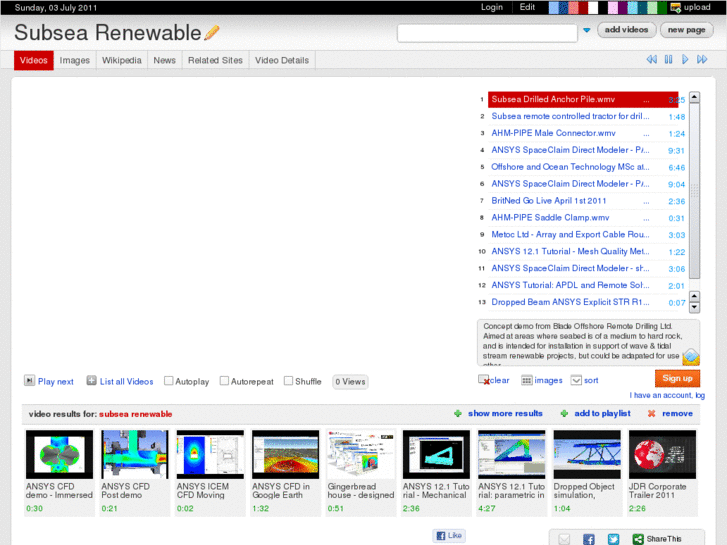Click the add to playlist plus icon
The height and width of the screenshot is (545, 727).
pyautogui.click(x=564, y=413)
